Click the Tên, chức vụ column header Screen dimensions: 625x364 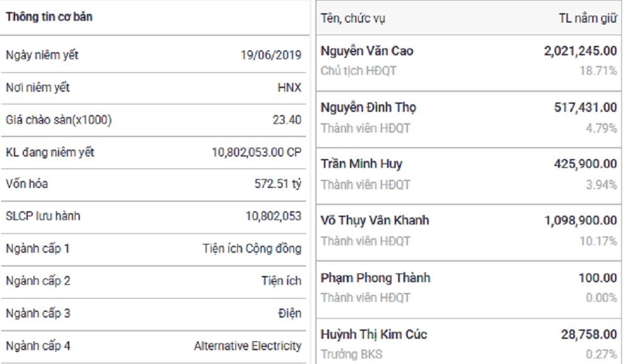(x=352, y=18)
